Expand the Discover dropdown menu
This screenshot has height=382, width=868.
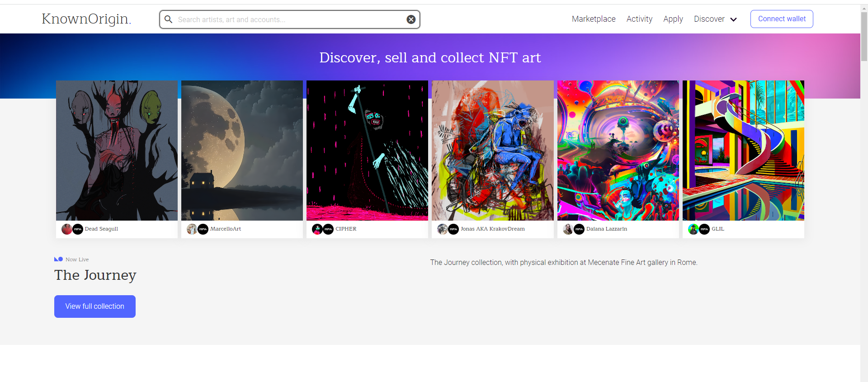[715, 19]
